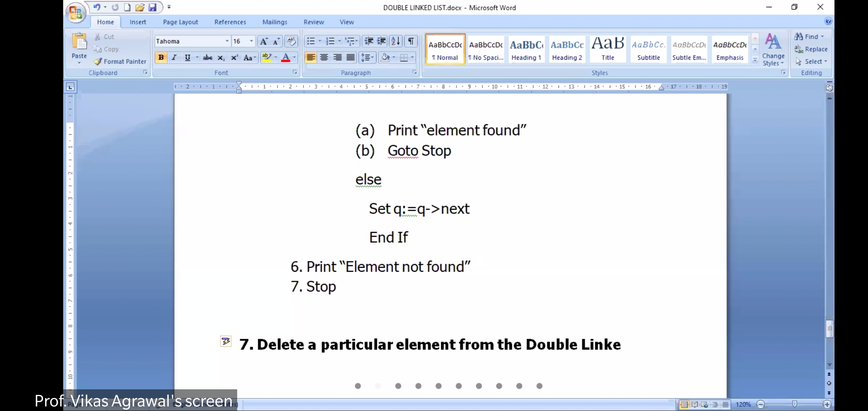Click the Clear Formatting icon
The image size is (868, 411).
(x=291, y=41)
